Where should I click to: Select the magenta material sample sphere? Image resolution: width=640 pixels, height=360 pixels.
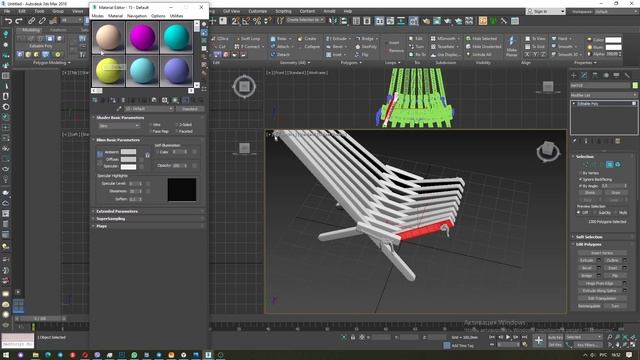(x=142, y=38)
